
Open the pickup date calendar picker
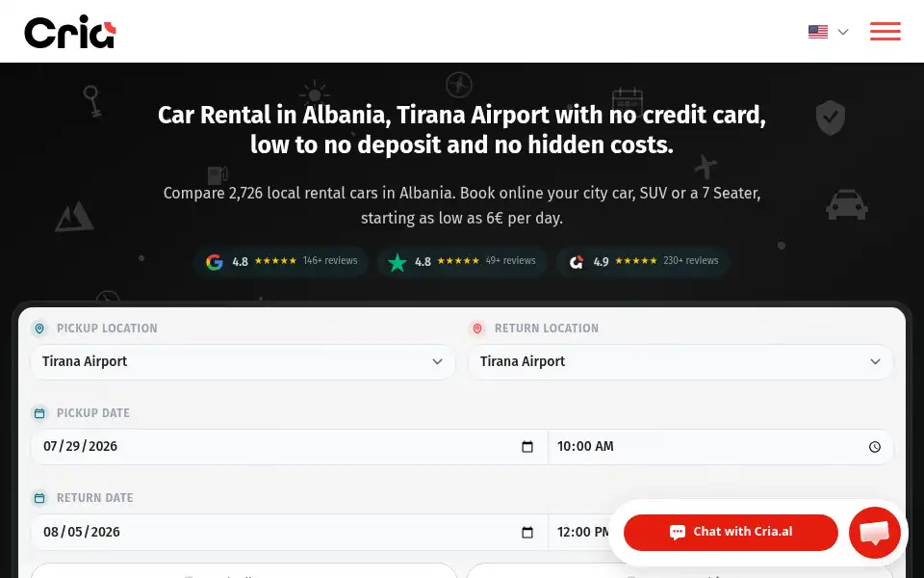(x=527, y=447)
